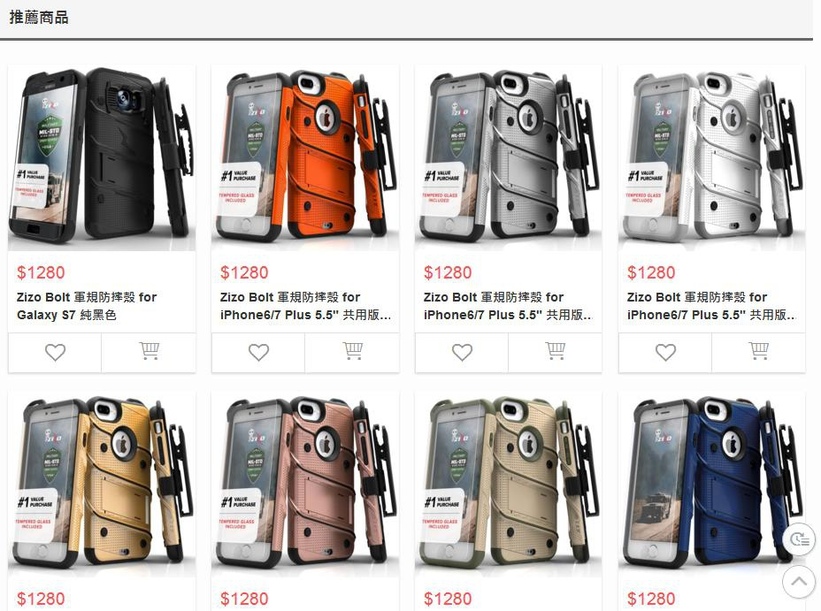The height and width of the screenshot is (611, 821).
Task: View black Galaxy S7 case image
Action: [x=102, y=158]
